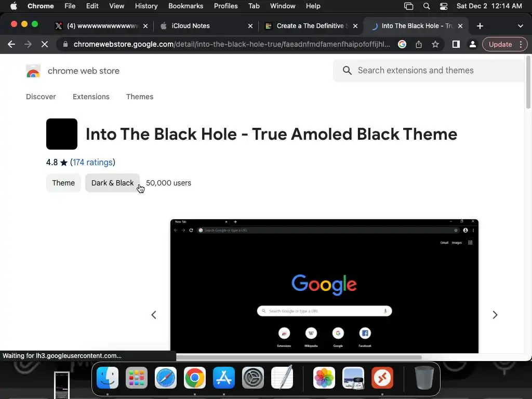
Task: Open the Extensions section
Action: click(91, 97)
